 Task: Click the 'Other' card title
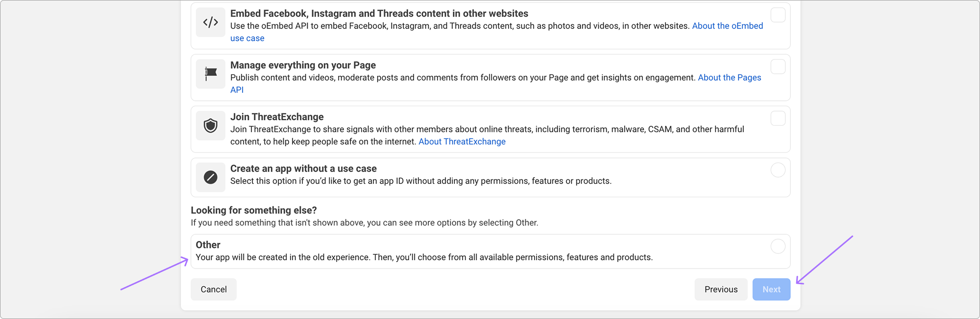(x=208, y=245)
